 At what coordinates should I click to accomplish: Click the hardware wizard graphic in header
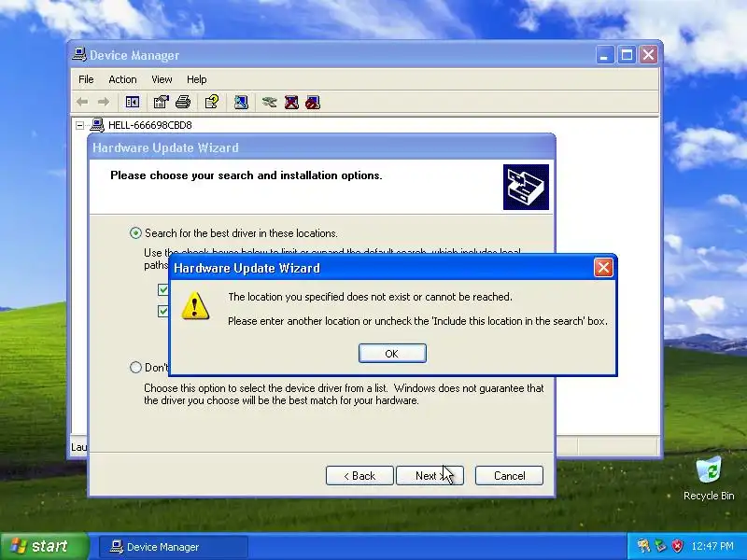coord(526,187)
